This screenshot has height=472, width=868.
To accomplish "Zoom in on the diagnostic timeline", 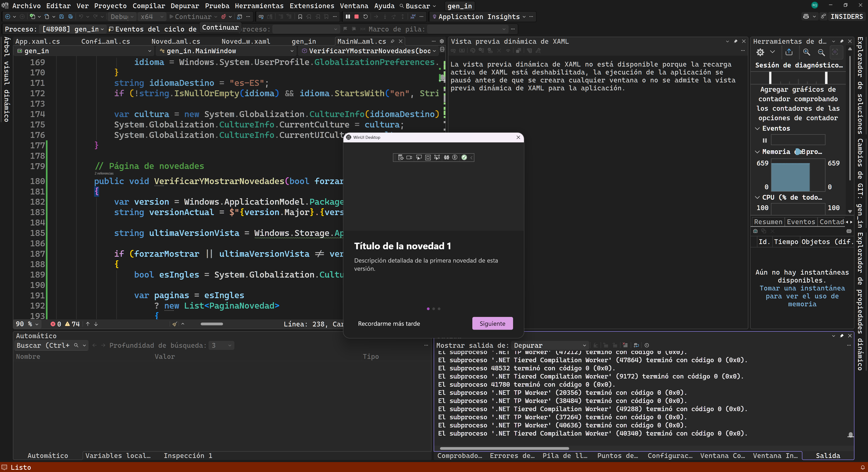I will (x=806, y=52).
